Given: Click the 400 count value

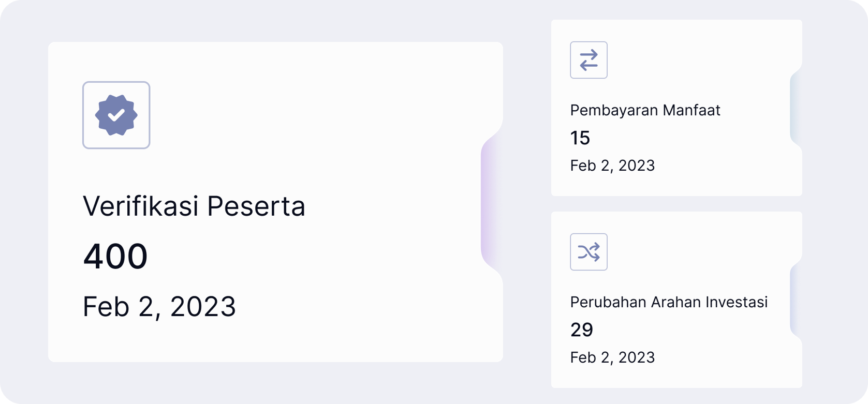Looking at the screenshot, I should click(115, 257).
